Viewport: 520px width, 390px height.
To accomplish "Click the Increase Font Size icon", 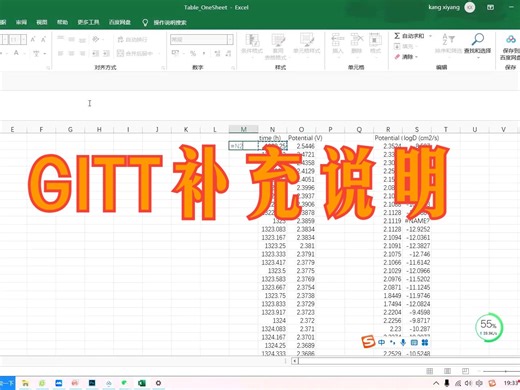I will point(33,39).
